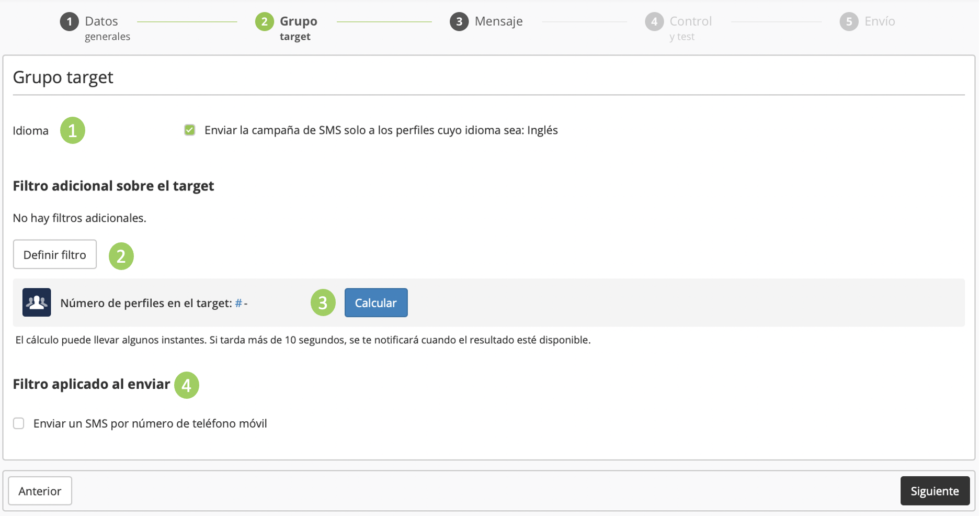The width and height of the screenshot is (980, 516).
Task: Click green badge 4 by Filtro aplicado
Action: tap(187, 385)
